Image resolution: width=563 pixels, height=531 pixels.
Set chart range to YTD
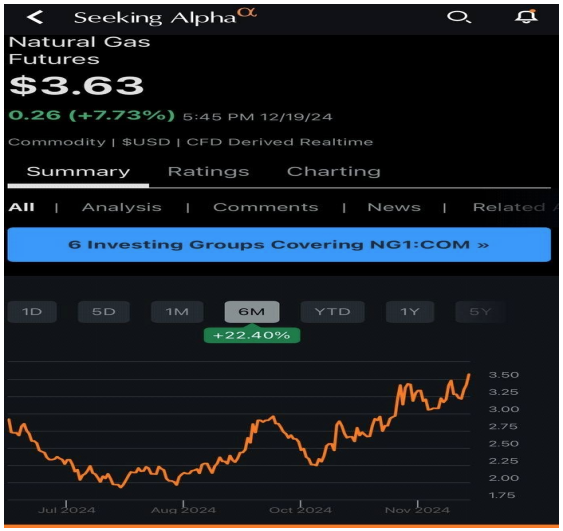[332, 312]
